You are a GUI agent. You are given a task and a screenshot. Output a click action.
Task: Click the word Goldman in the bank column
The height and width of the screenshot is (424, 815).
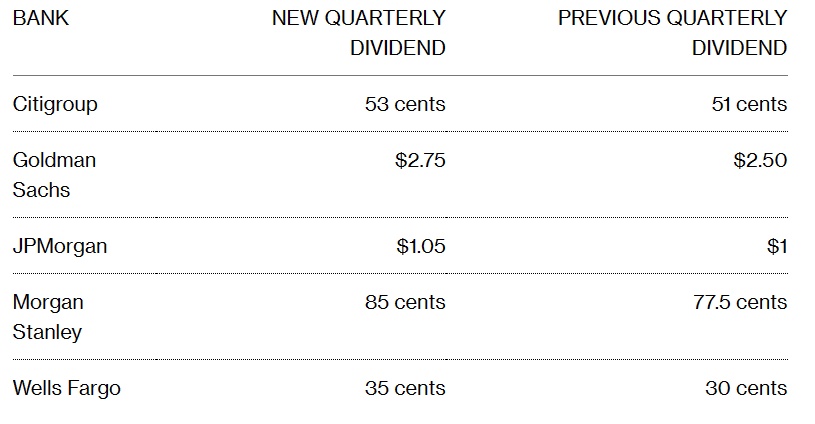(55, 160)
